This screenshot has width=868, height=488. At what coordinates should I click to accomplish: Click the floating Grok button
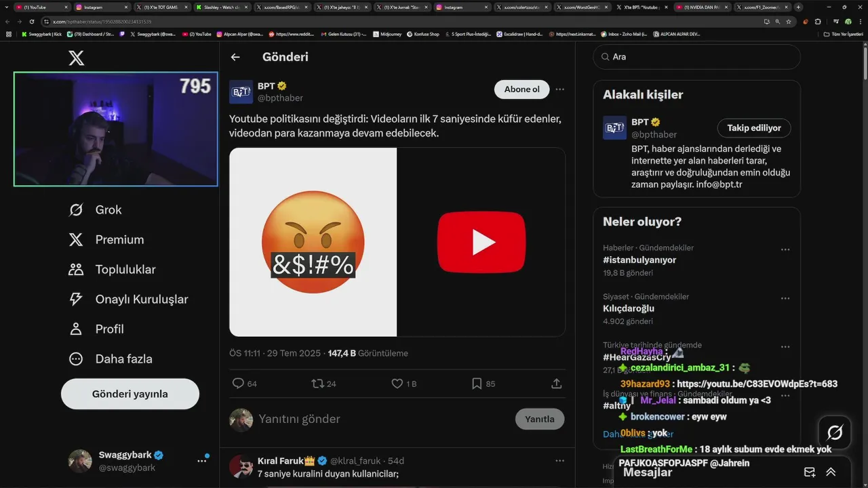coord(835,432)
